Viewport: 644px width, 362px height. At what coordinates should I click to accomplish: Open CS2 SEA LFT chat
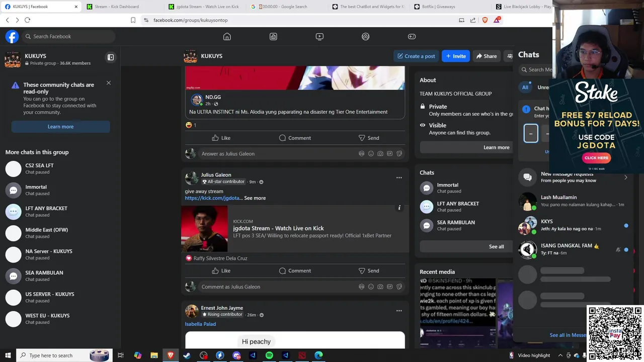[x=60, y=168]
